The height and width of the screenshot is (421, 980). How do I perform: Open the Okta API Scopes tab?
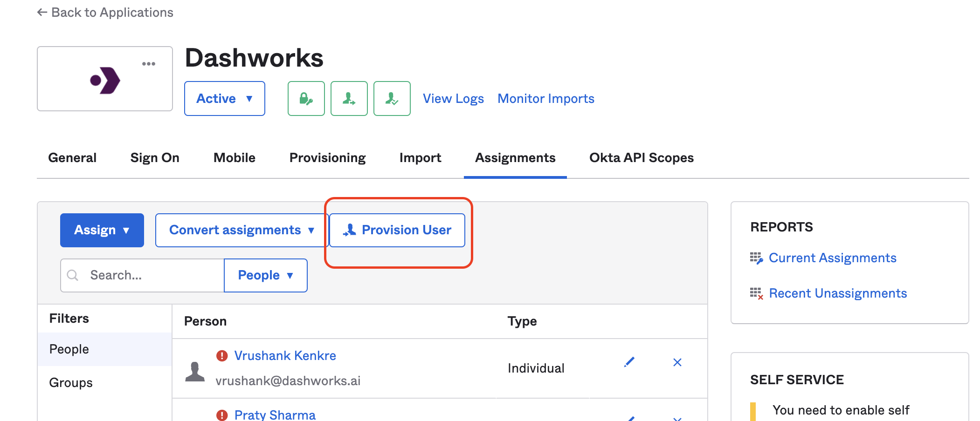[641, 158]
